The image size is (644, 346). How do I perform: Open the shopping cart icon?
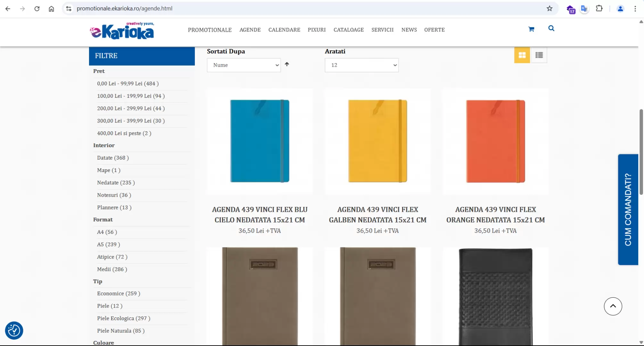tap(531, 29)
